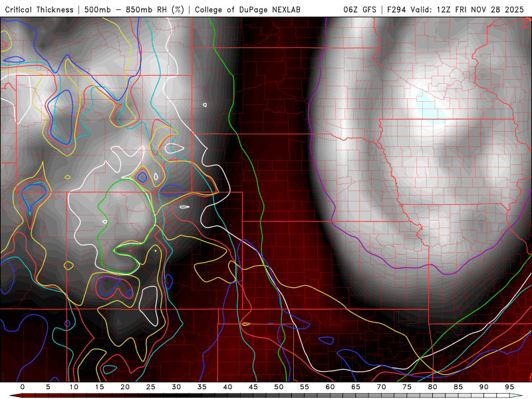Click the 95 value on the color scale
This screenshot has width=532, height=399.
(509, 387)
